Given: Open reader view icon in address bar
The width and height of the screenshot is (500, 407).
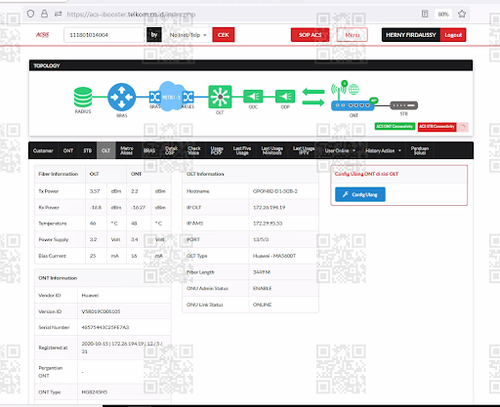Looking at the screenshot, I should (425, 14).
